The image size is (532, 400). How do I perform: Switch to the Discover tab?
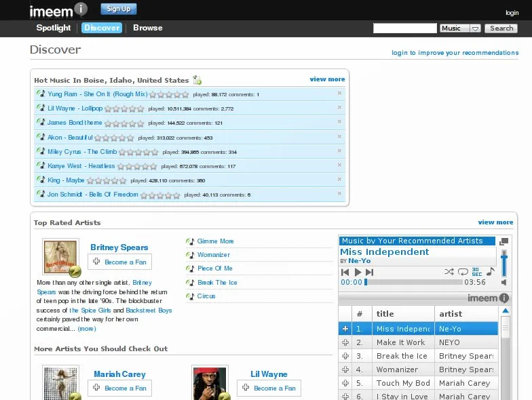(102, 28)
